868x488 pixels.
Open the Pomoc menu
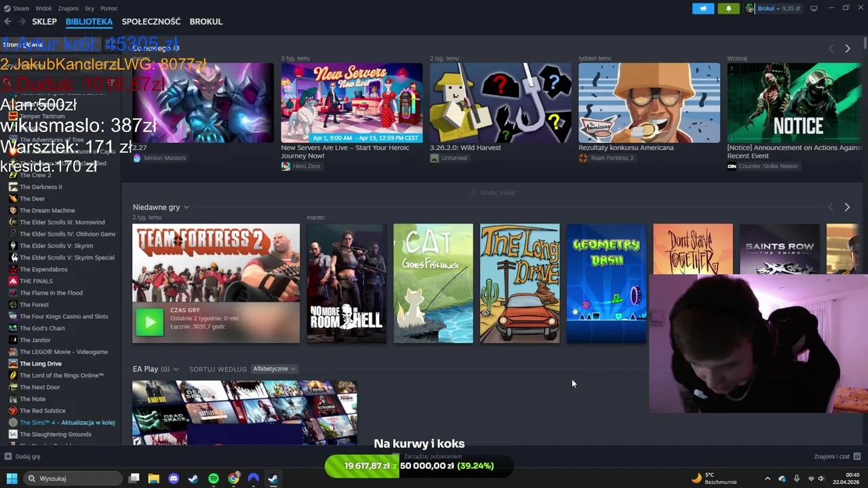point(109,8)
